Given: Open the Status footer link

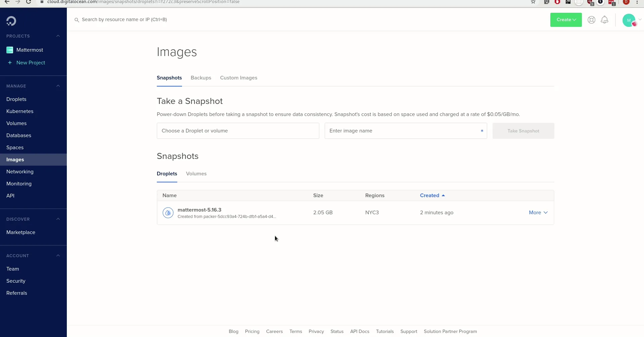Looking at the screenshot, I should [x=337, y=331].
